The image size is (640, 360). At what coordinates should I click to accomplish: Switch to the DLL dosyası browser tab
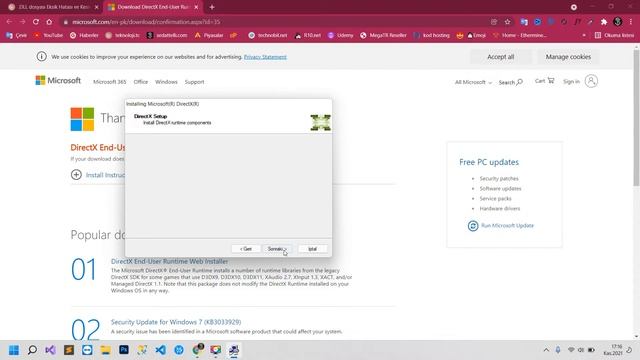pyautogui.click(x=53, y=7)
